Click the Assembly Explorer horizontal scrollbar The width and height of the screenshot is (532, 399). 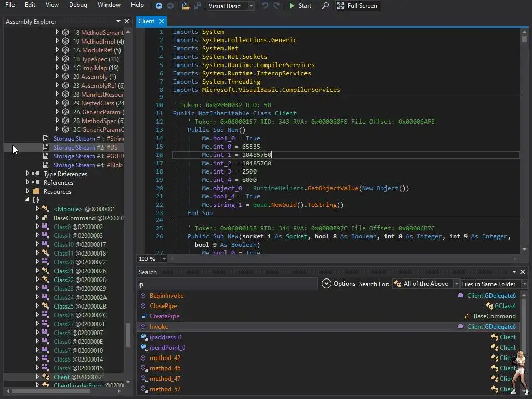click(52, 391)
